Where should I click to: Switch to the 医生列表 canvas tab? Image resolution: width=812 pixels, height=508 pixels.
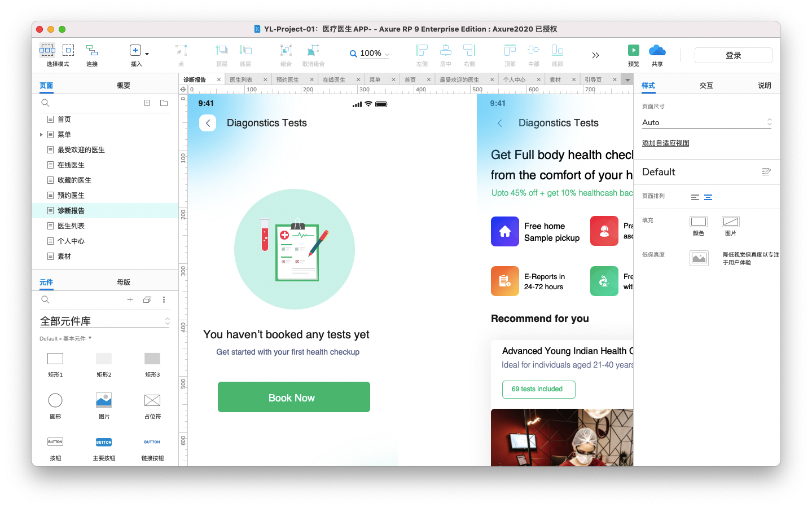pyautogui.click(x=242, y=79)
